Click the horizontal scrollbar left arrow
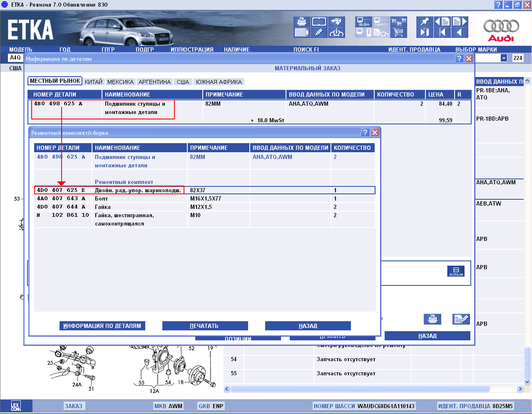 tap(227, 389)
